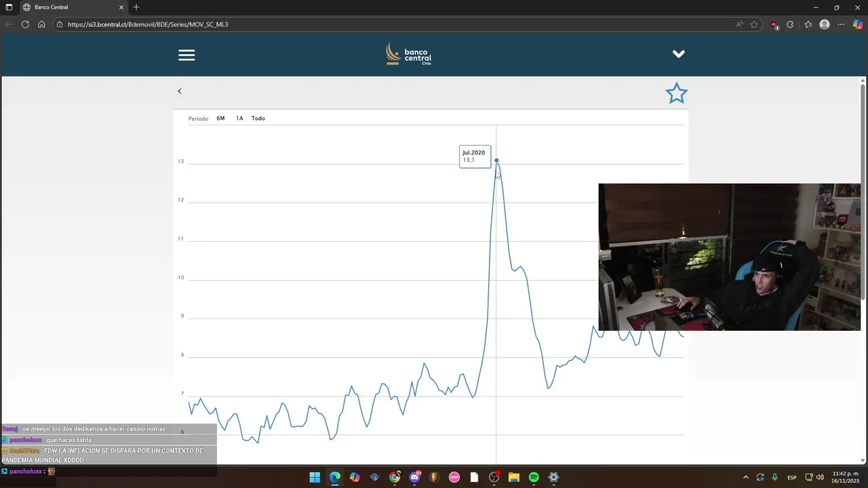Open the hamburger menu on Banco Central header
This screenshot has width=868, height=488.
186,55
